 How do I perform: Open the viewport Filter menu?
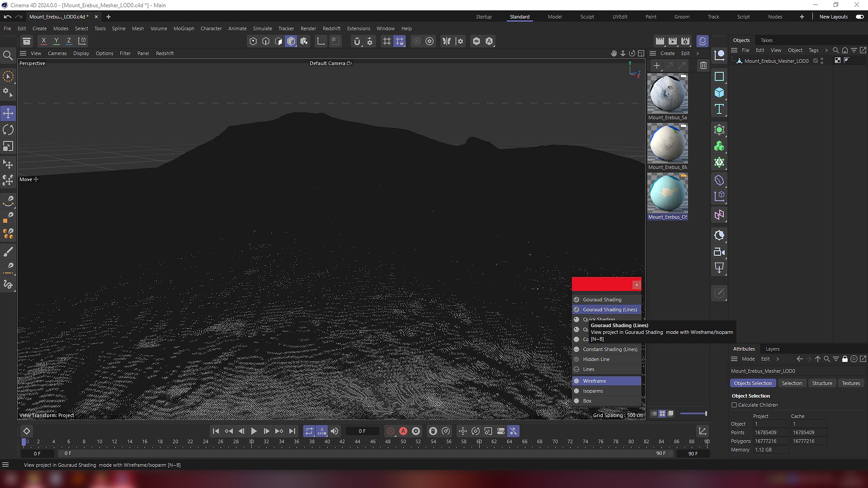click(x=125, y=53)
